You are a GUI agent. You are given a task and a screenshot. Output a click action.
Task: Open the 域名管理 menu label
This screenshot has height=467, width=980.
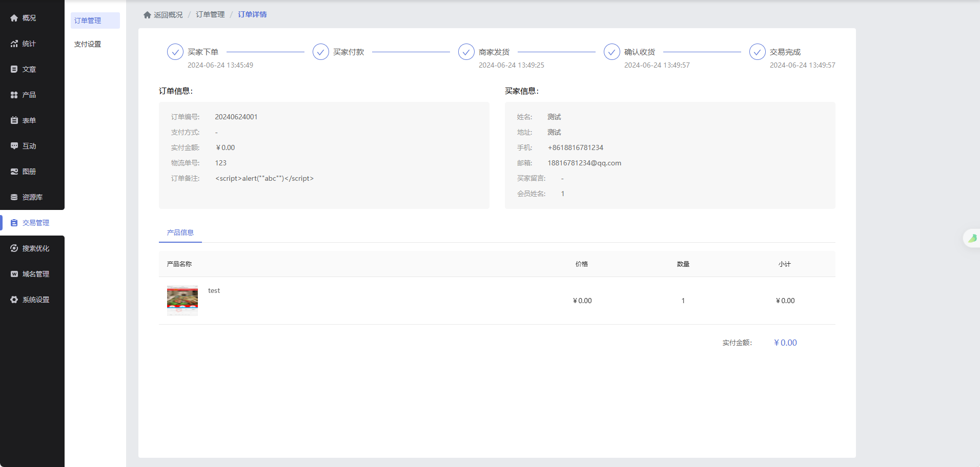36,274
